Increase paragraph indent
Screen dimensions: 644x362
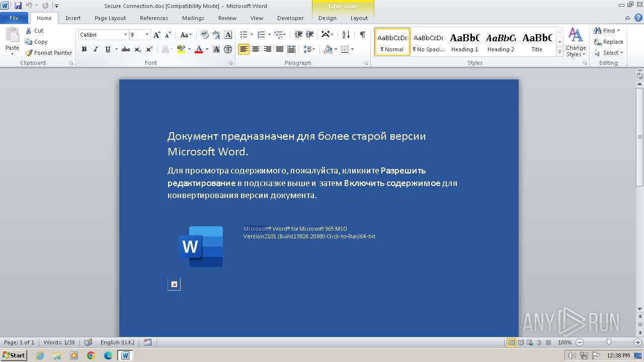(x=310, y=35)
